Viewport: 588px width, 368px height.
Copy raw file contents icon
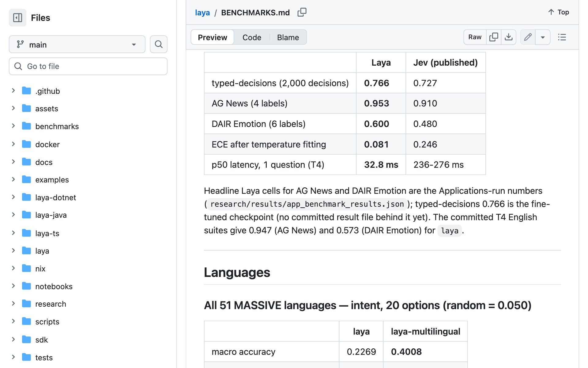494,37
